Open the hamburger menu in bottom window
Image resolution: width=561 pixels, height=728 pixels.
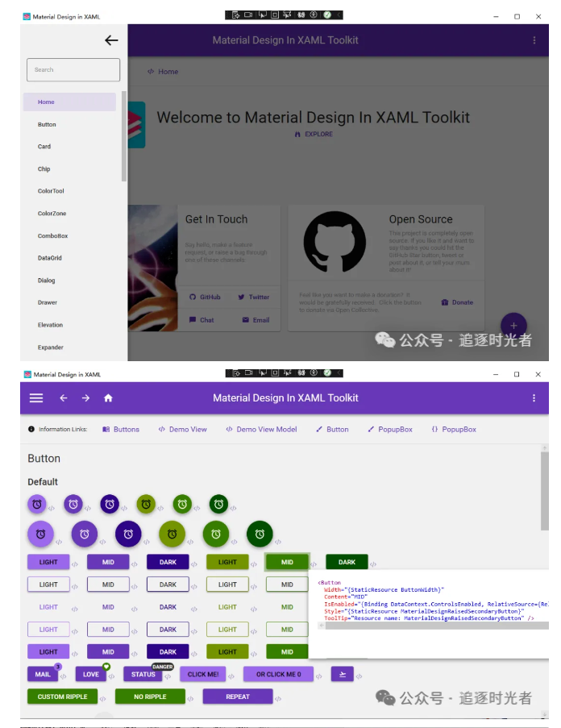click(36, 398)
